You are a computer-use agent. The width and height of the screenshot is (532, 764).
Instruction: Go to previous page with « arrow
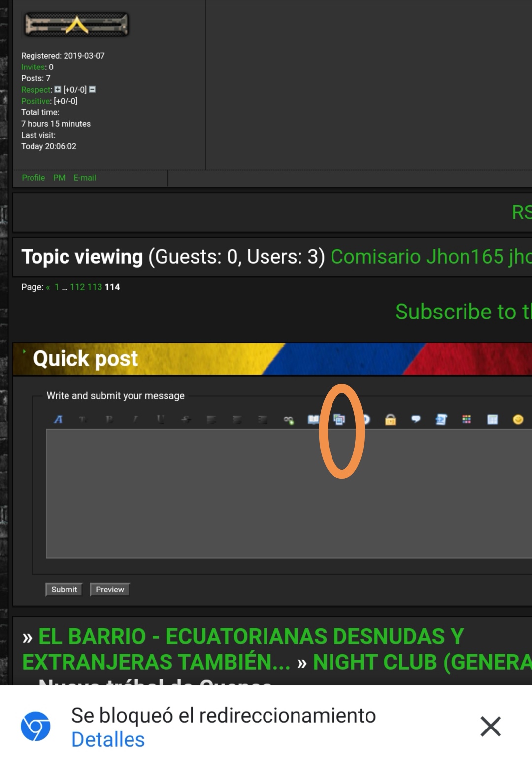[48, 287]
